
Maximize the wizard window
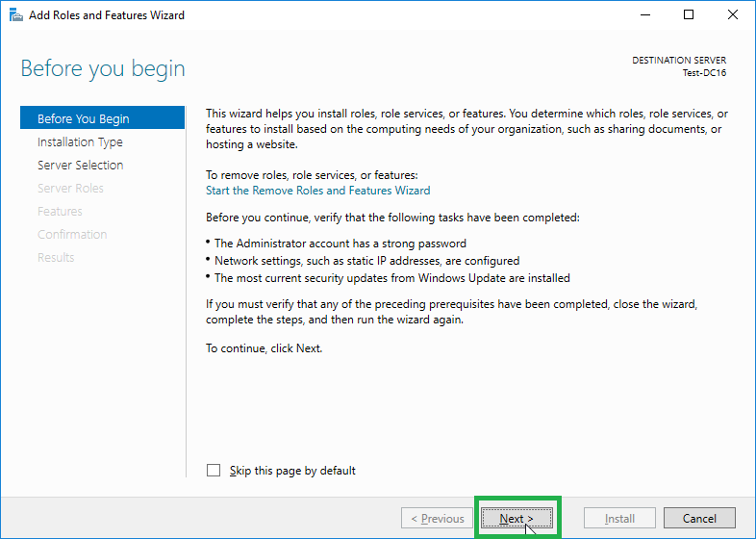click(x=689, y=15)
